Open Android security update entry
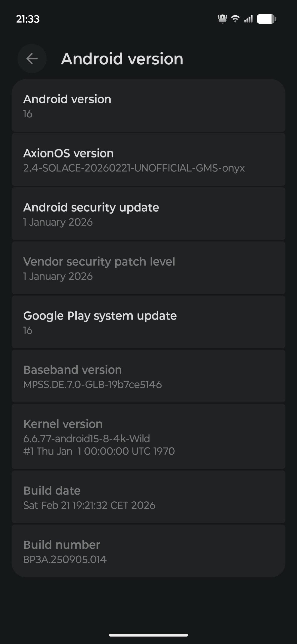297x644 pixels. click(x=148, y=214)
